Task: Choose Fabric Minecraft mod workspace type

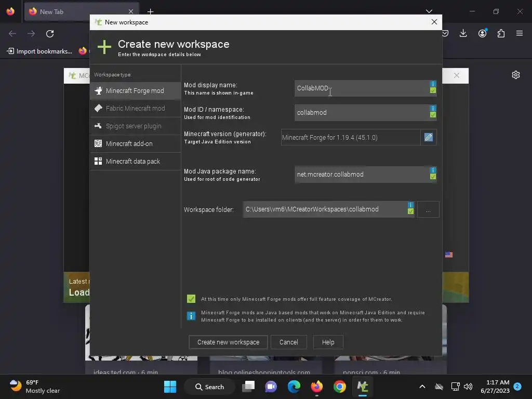Action: 136,108
